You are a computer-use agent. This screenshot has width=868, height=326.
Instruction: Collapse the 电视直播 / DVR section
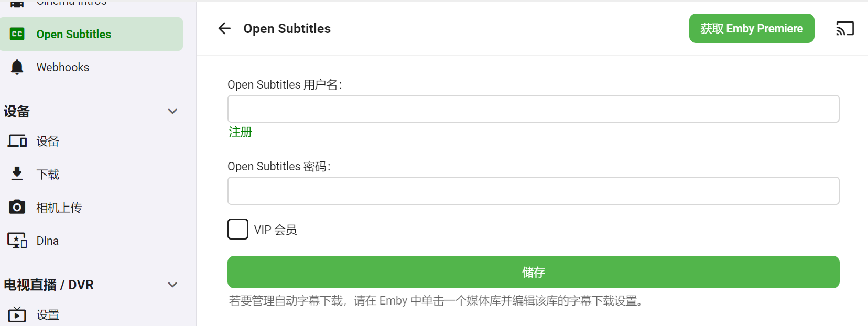click(x=172, y=285)
